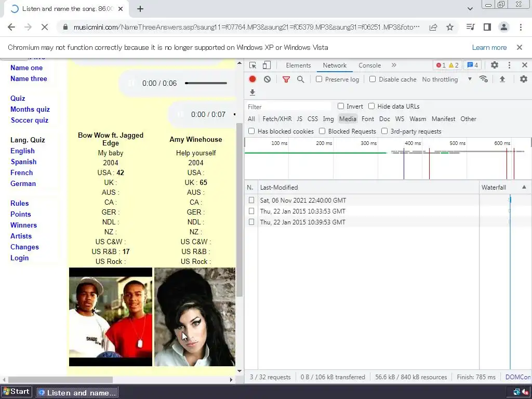Stop loading the page with the X button

point(45,27)
